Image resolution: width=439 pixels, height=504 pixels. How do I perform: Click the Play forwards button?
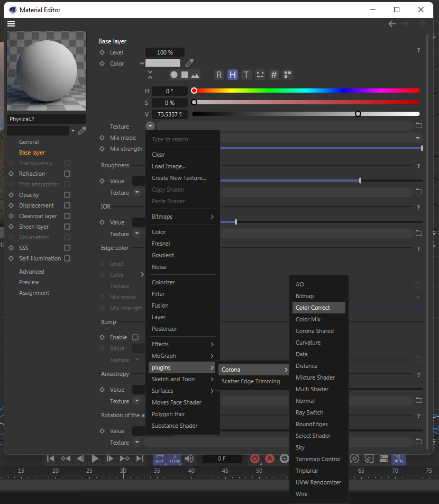coord(95,458)
